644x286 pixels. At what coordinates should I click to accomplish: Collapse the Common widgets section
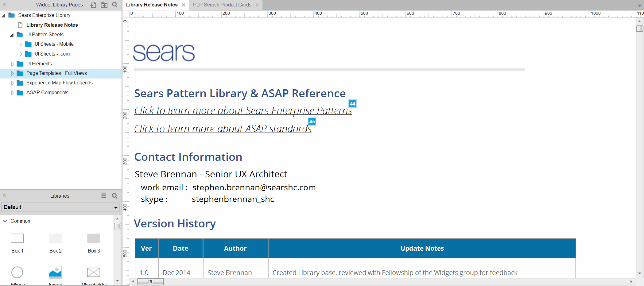pos(5,221)
